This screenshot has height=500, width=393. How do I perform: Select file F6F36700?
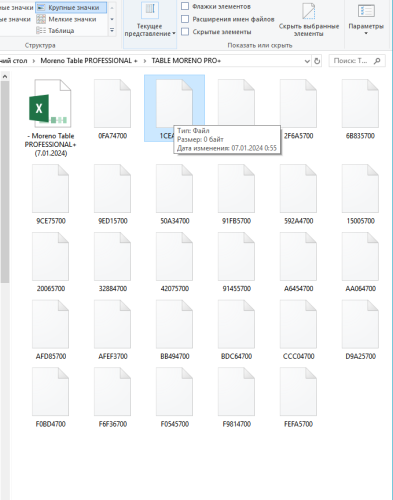[112, 397]
